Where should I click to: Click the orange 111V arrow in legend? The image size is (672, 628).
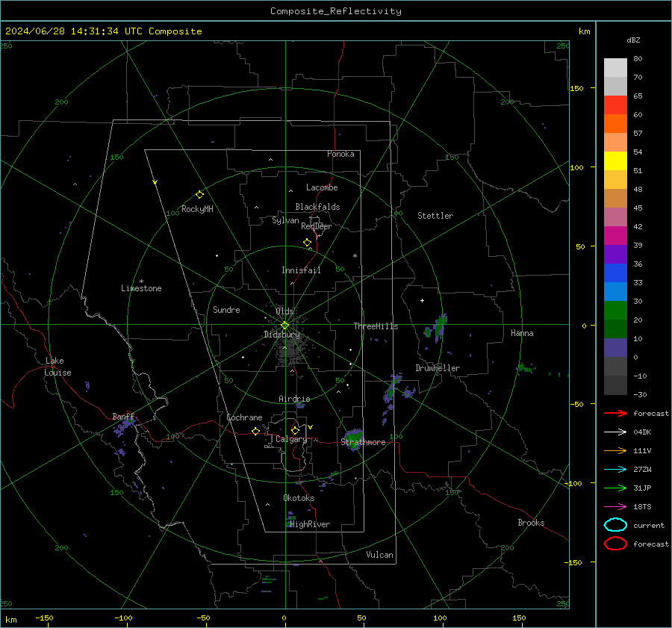tap(615, 450)
